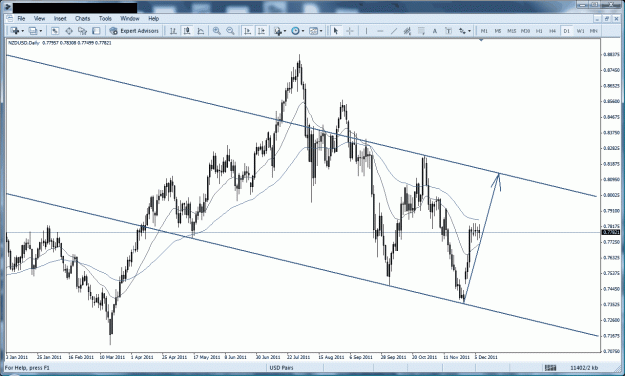
Task: Click the Expert Advisors button
Action: (x=135, y=31)
